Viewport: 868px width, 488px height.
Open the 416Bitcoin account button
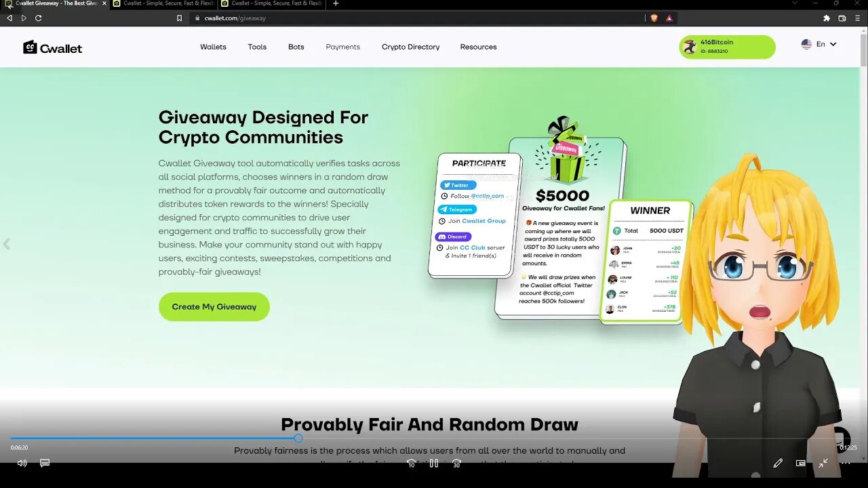727,47
